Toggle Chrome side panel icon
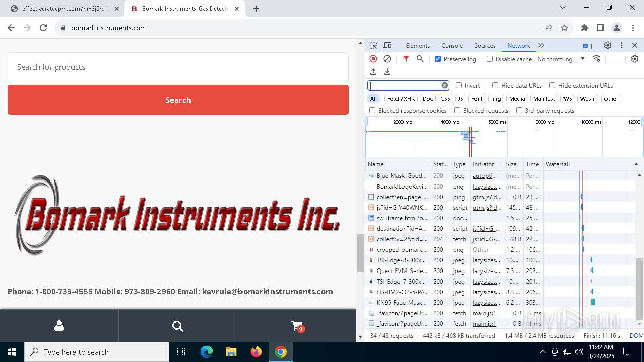The width and height of the screenshot is (644, 362). tap(601, 28)
